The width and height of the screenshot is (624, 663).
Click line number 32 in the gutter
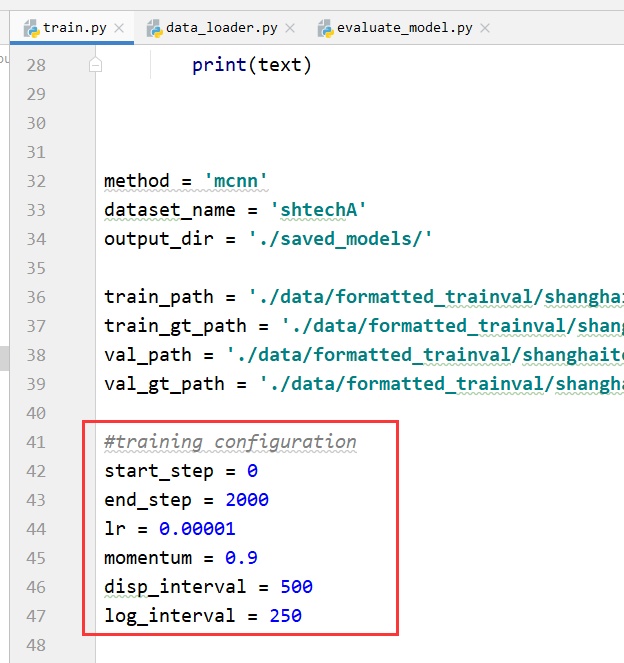click(x=36, y=181)
